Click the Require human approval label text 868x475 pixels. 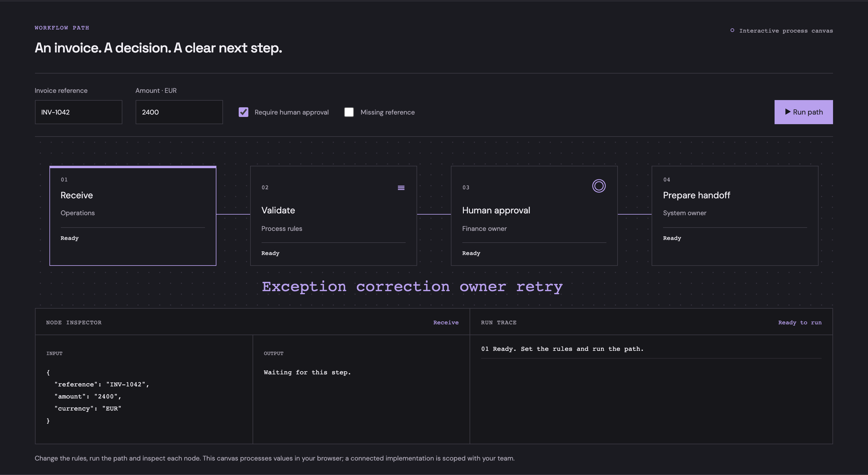291,112
